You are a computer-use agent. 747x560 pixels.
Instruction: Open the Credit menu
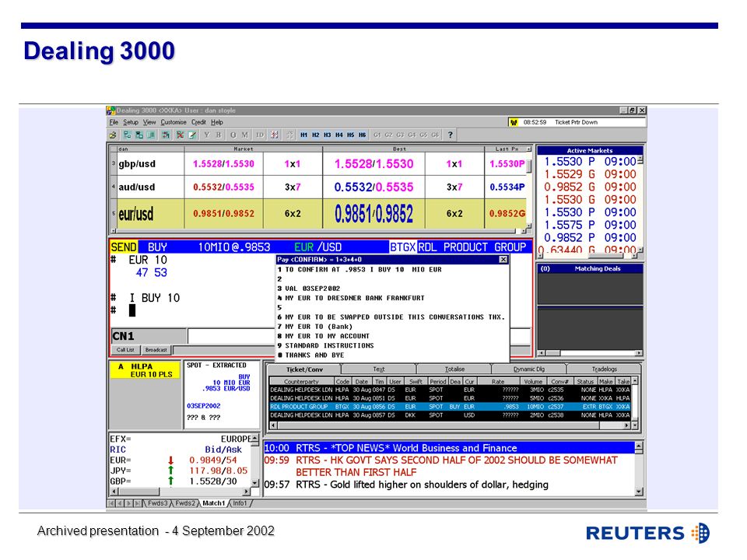click(198, 122)
